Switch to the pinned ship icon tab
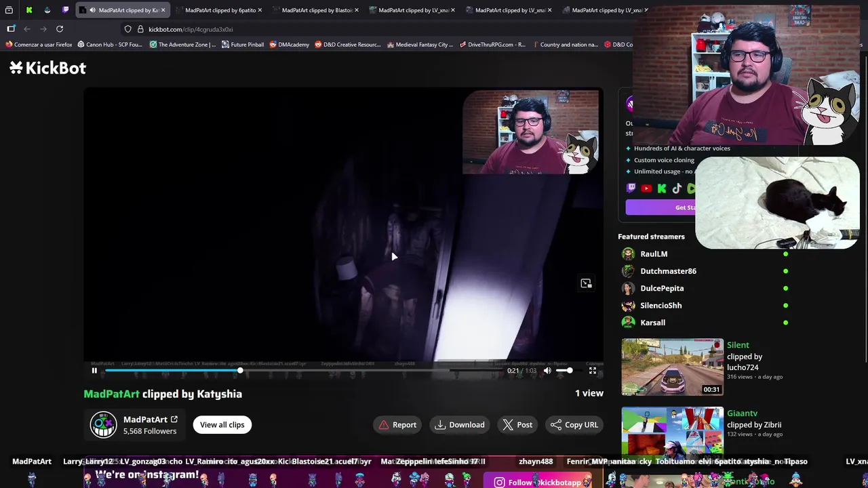This screenshot has height=488, width=868. (47, 10)
